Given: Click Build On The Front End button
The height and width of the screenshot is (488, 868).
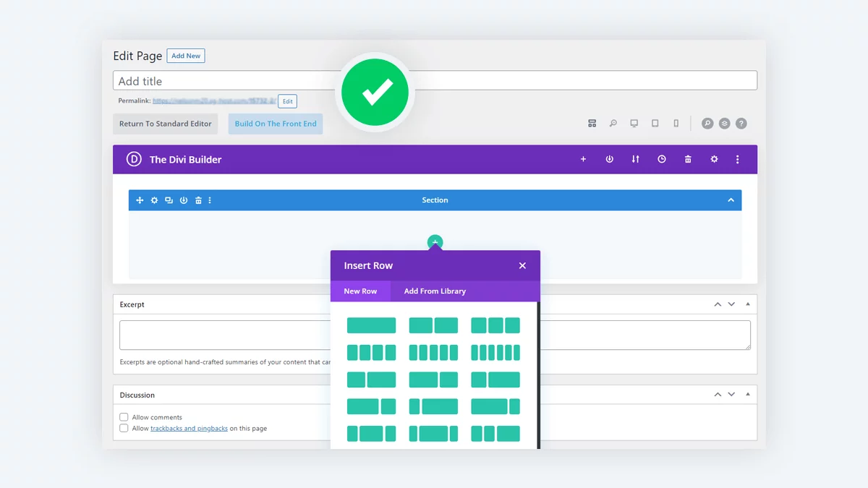Looking at the screenshot, I should tap(276, 124).
